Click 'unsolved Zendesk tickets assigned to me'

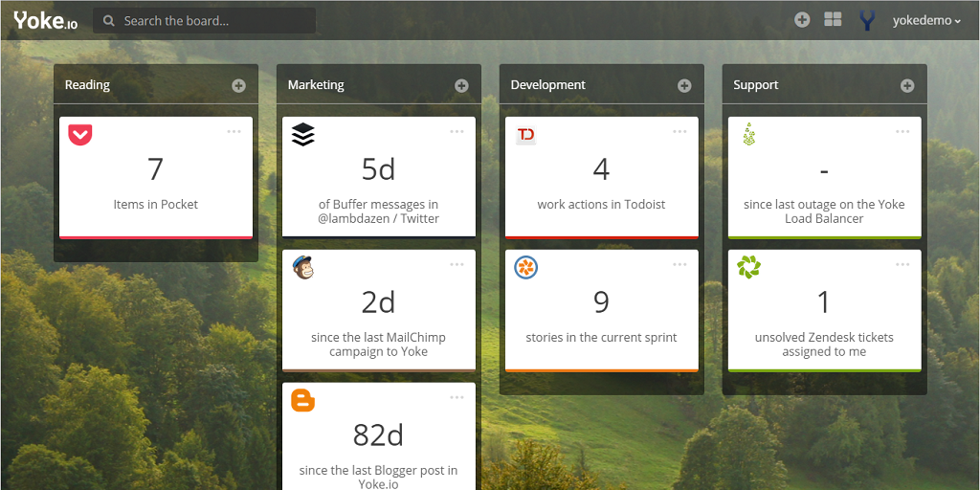tap(824, 345)
